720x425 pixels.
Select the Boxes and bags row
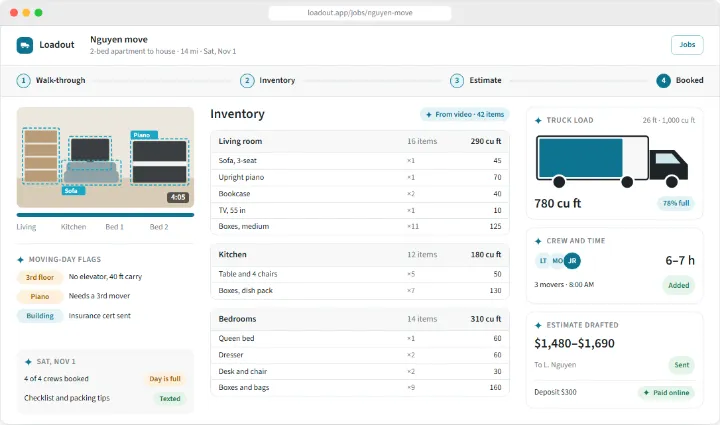(360, 387)
